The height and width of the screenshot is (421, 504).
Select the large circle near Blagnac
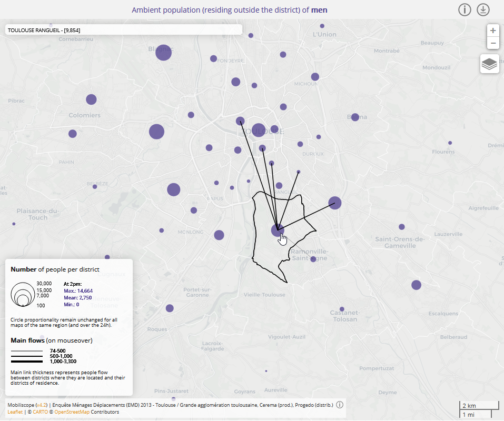tap(163, 52)
